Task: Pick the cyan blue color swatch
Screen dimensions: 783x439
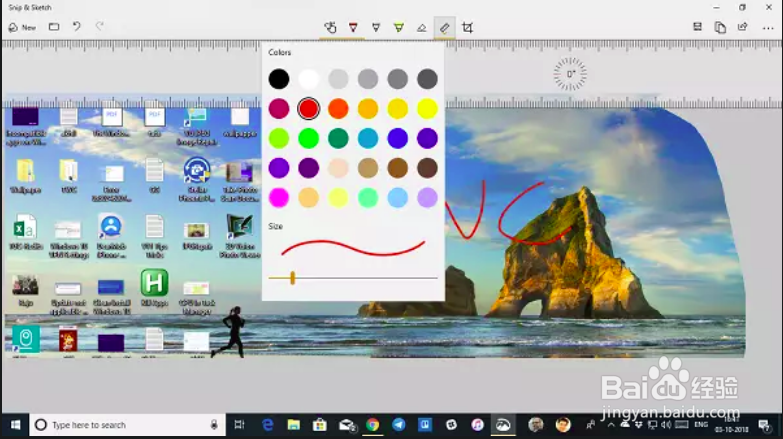Action: (368, 138)
